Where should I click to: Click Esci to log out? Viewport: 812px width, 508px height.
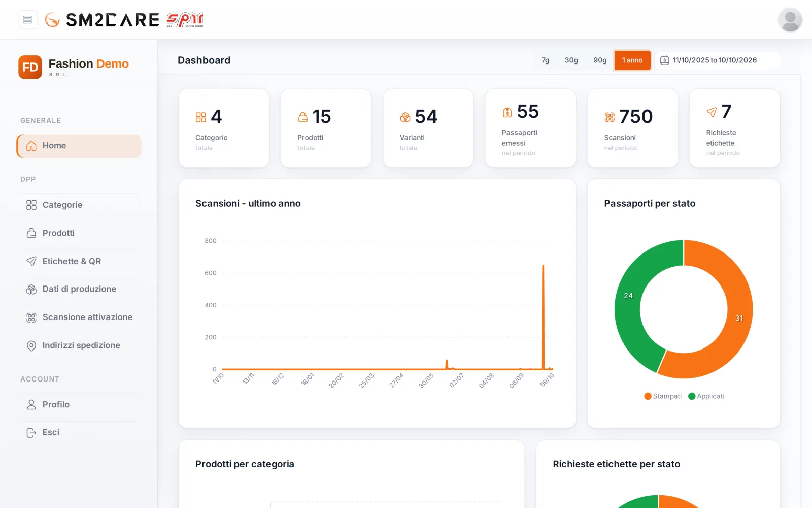[80, 432]
